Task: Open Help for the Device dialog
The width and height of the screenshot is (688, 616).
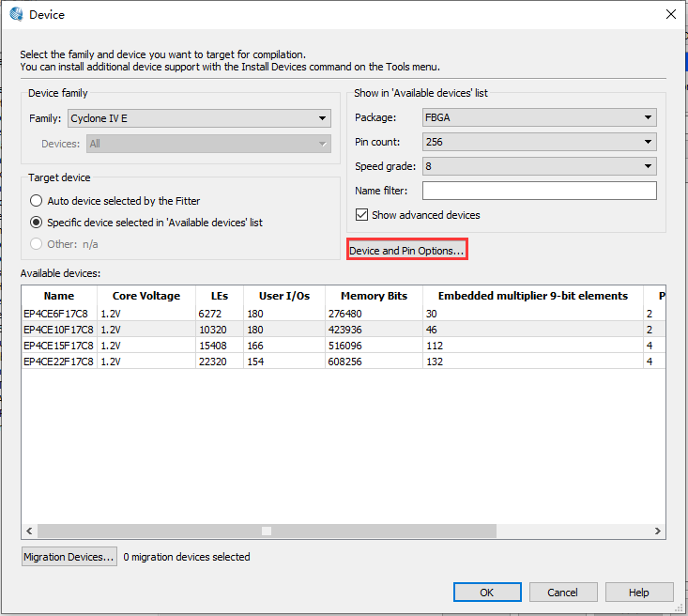Action: [x=638, y=593]
